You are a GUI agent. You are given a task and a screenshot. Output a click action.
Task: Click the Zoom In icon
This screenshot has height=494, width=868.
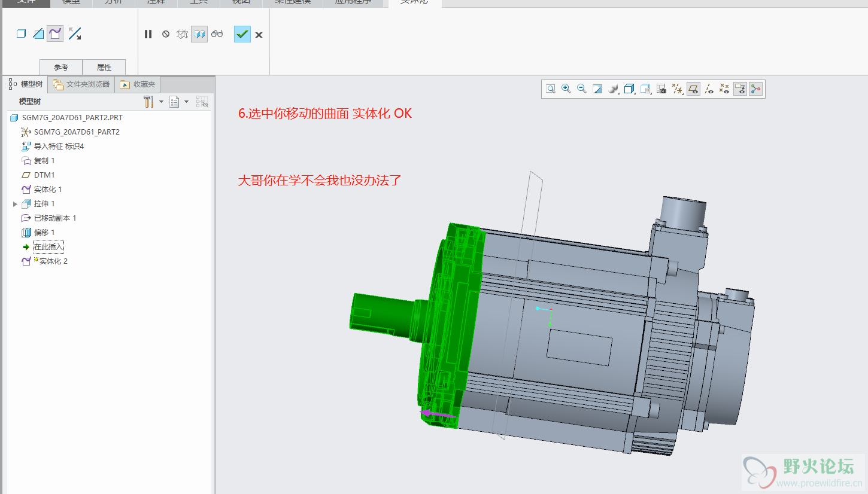[x=566, y=89]
